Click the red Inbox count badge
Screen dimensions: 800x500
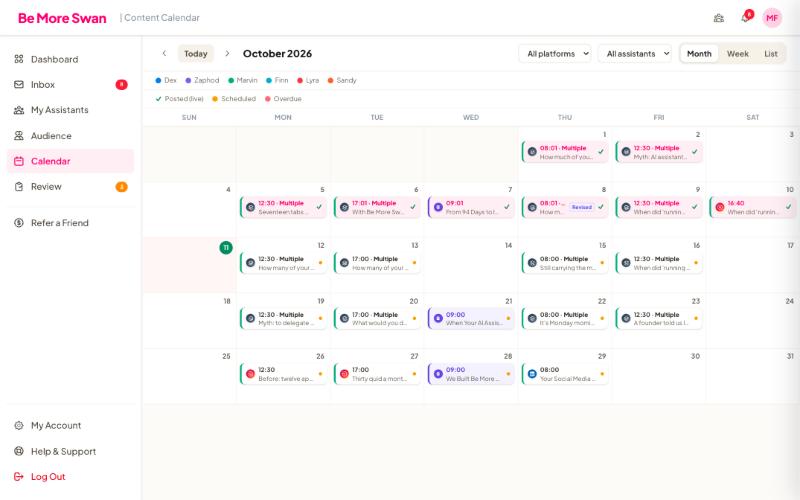click(x=121, y=85)
